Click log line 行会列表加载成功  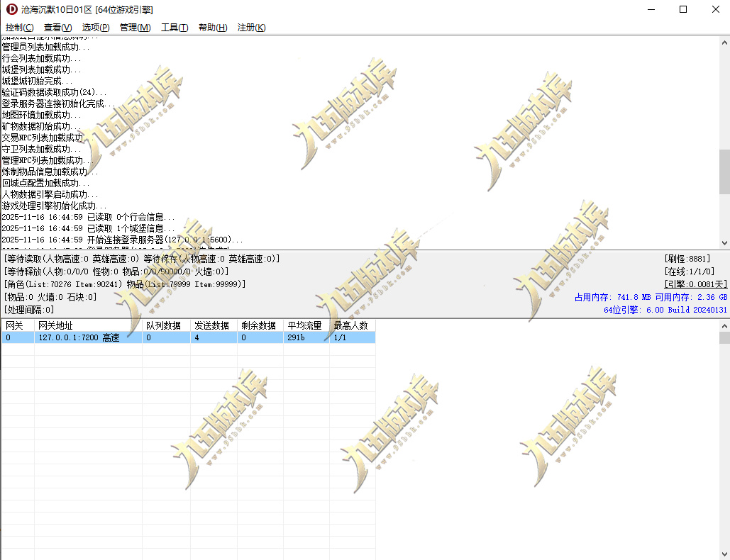pos(41,59)
